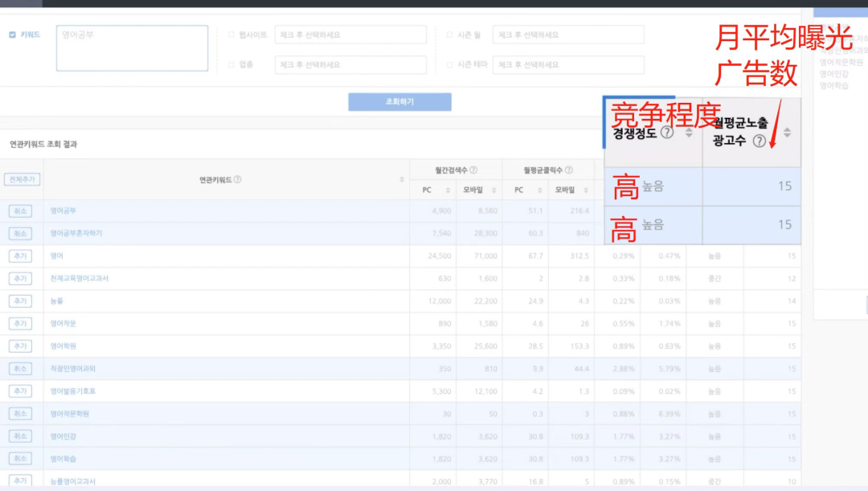Screen dimensions: 868x491
Task: Cancel the 영어작문학원 table row with 취소
Action: tap(20, 414)
